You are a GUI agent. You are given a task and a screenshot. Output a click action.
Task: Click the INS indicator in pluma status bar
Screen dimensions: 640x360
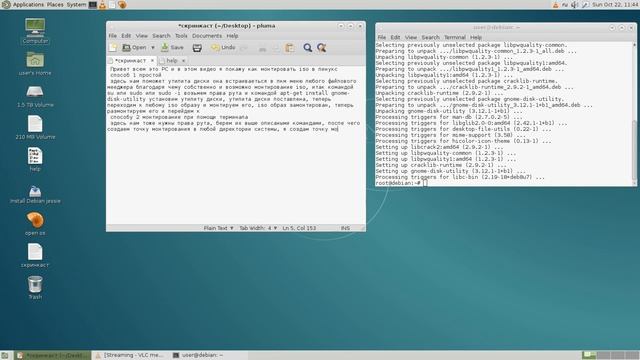[345, 228]
